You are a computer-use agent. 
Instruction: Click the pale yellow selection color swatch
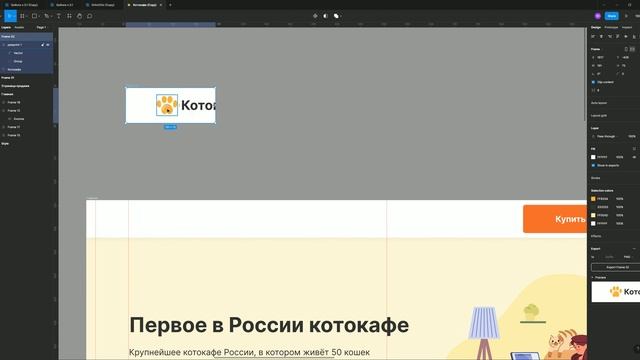coord(593,215)
